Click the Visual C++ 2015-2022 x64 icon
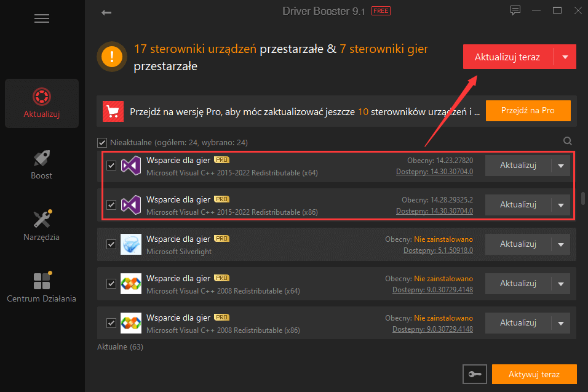Image resolution: width=588 pixels, height=392 pixels. click(x=131, y=166)
